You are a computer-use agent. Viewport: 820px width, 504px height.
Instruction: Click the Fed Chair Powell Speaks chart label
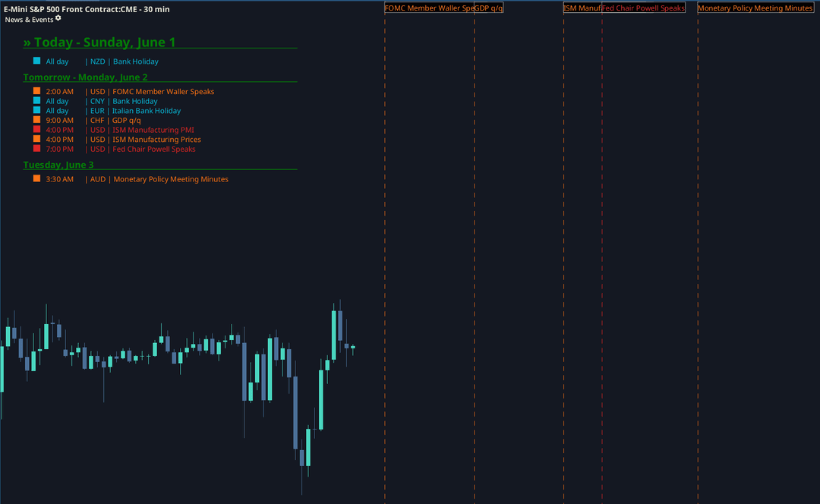click(x=643, y=8)
